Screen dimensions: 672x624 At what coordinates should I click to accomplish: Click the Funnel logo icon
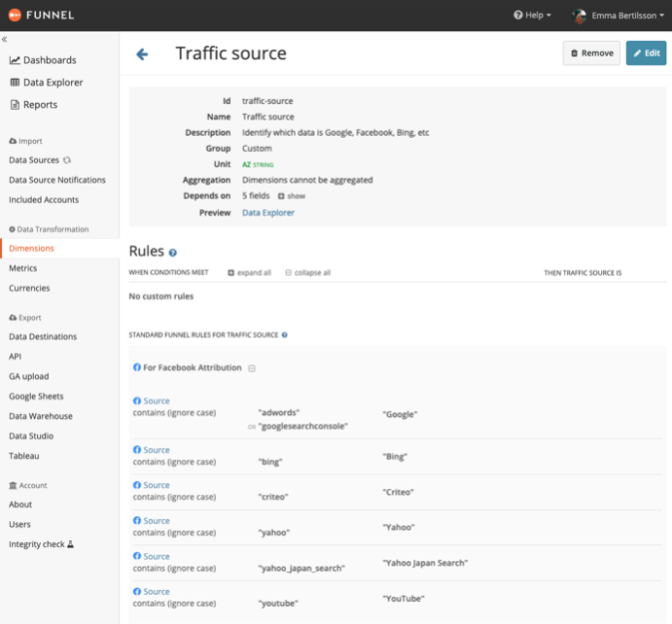click(x=15, y=15)
